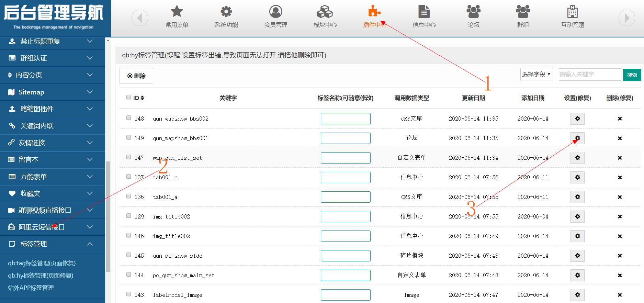
Task: Open 系统功能 gear icon
Action: click(226, 12)
